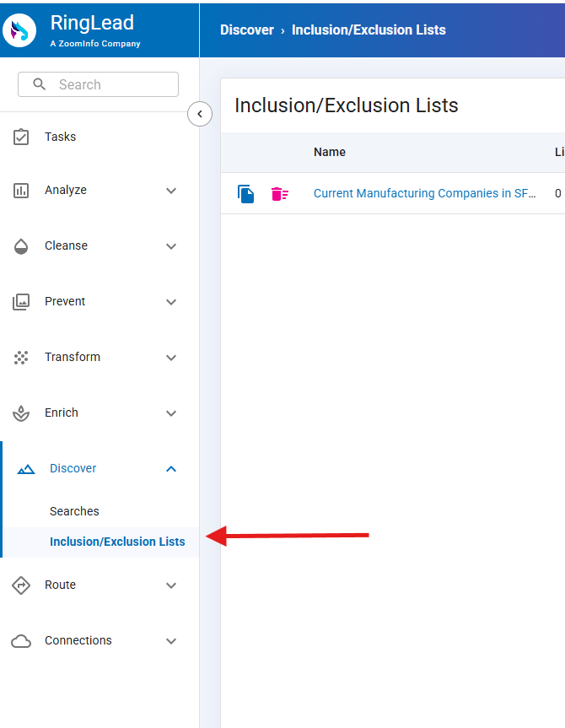The height and width of the screenshot is (728, 565).
Task: Duplicate the Current Manufacturing Companies list
Action: pos(245,193)
